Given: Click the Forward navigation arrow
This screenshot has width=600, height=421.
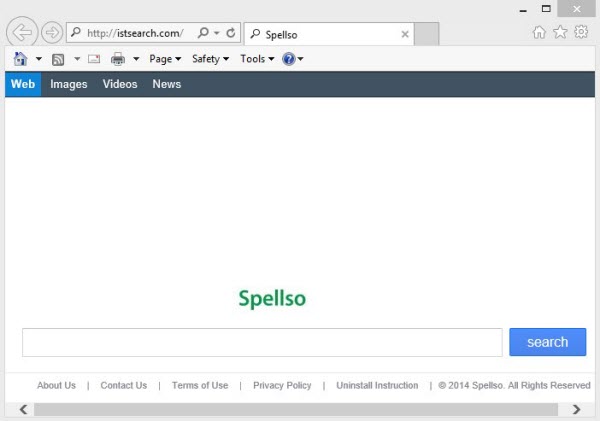Looking at the screenshot, I should point(51,33).
